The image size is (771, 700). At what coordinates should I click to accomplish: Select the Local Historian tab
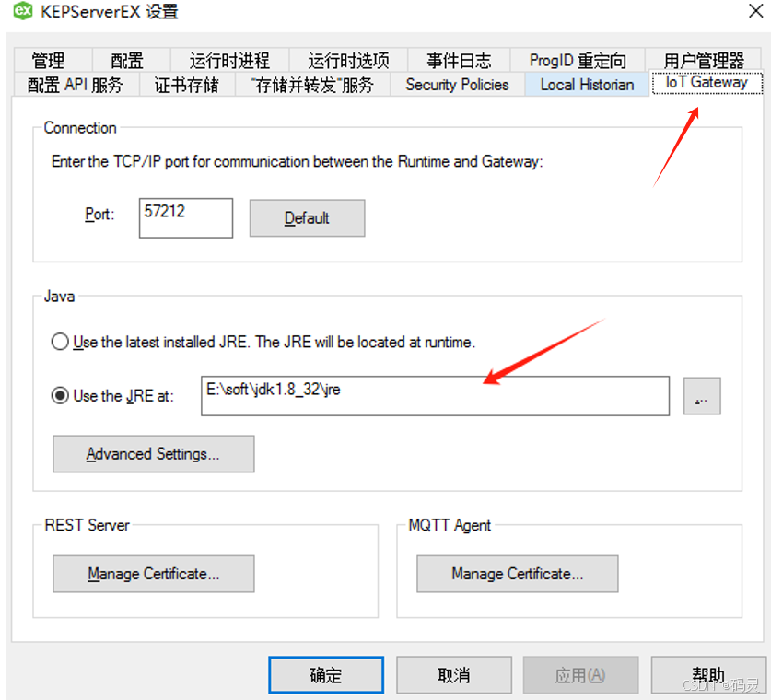[x=587, y=85]
